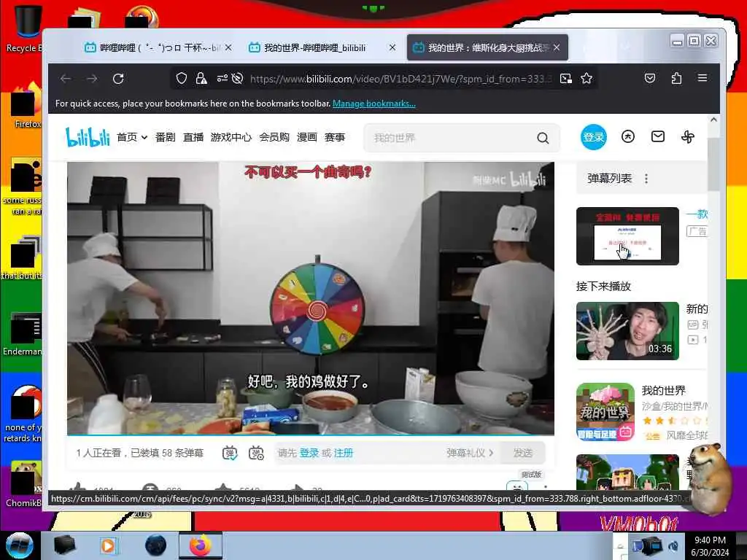Click the 发送 send button
Viewport: 747px width, 560px height.
[522, 453]
